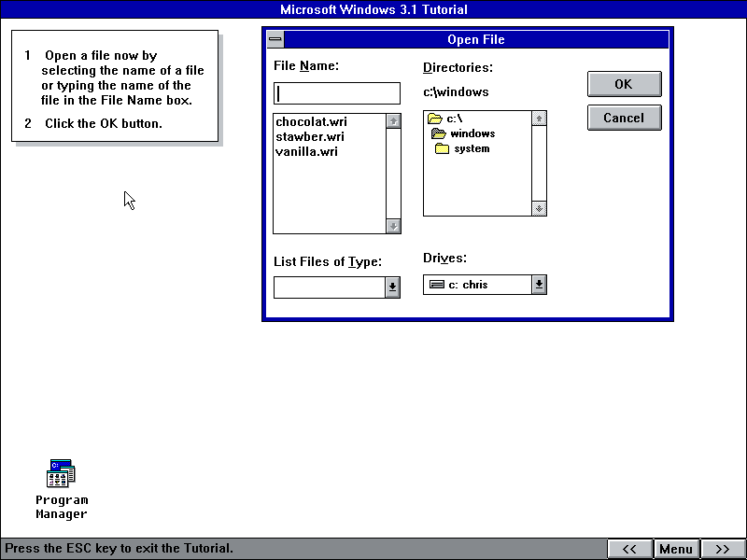The height and width of the screenshot is (560, 747).
Task: Select chocolat.wri in file list
Action: [312, 121]
